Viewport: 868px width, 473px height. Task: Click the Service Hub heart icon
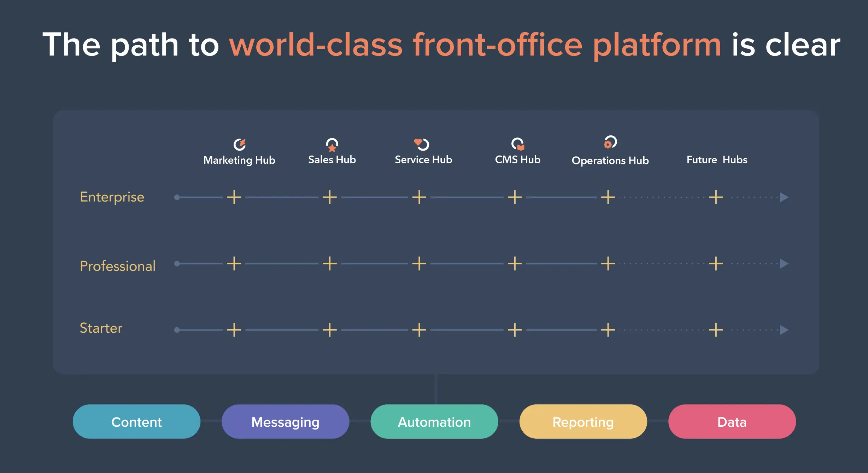click(421, 144)
